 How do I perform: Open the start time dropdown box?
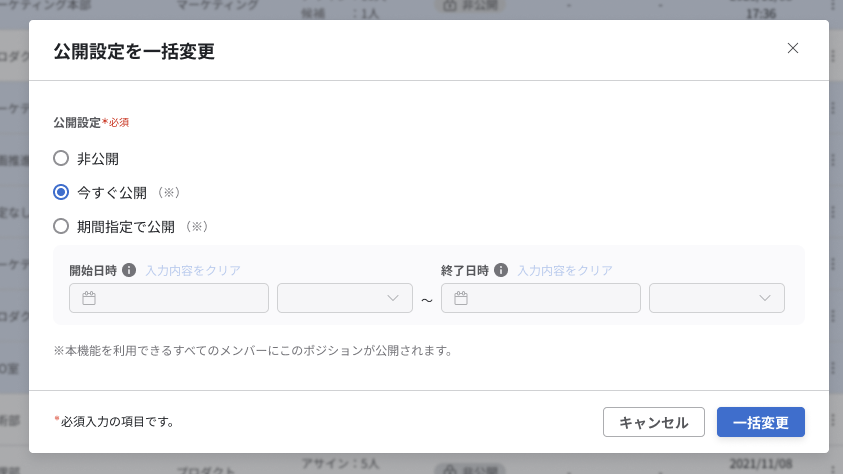[344, 298]
